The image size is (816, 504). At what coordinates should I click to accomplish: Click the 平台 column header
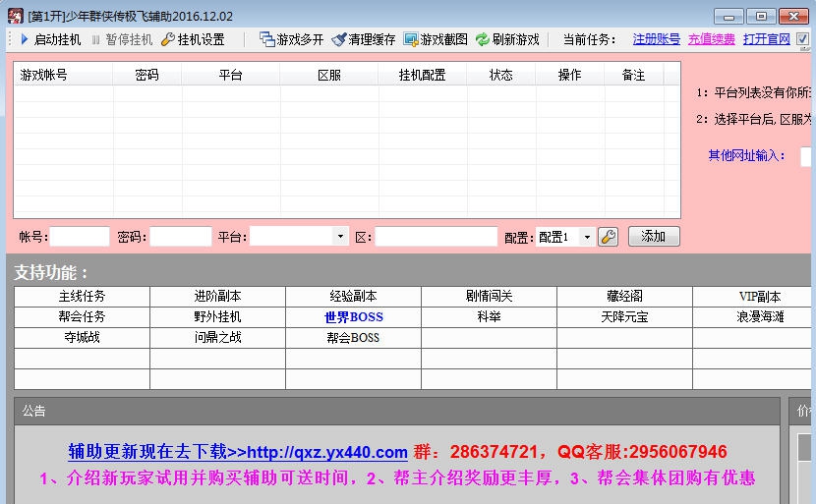point(230,75)
